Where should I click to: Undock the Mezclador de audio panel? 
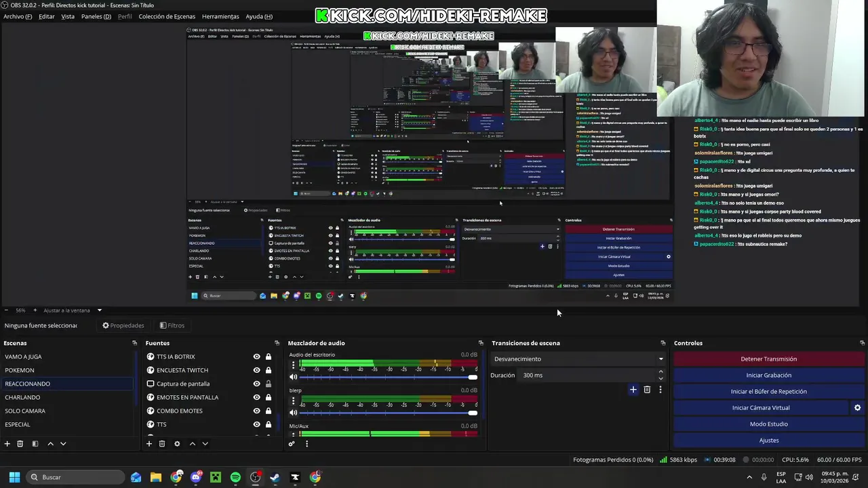tap(481, 343)
